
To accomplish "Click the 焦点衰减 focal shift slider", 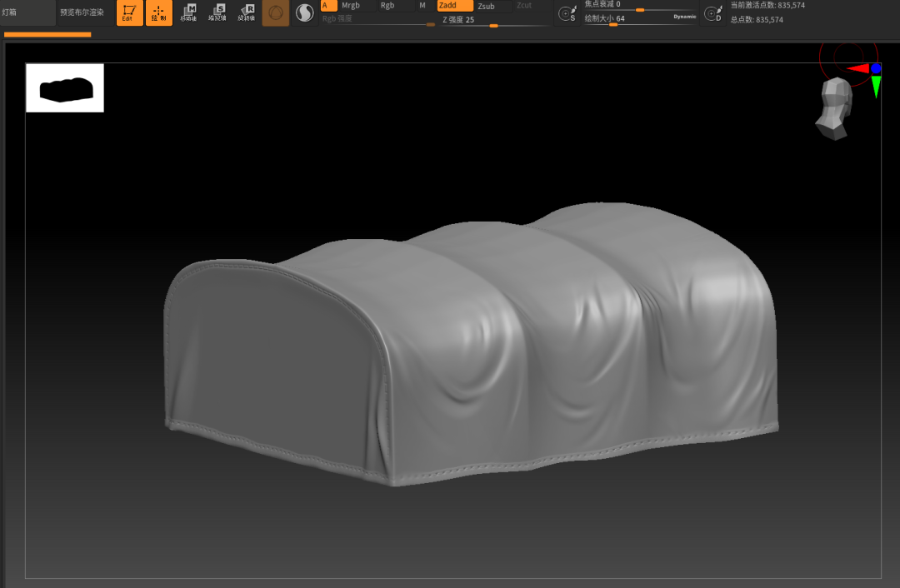I will 639,5.
